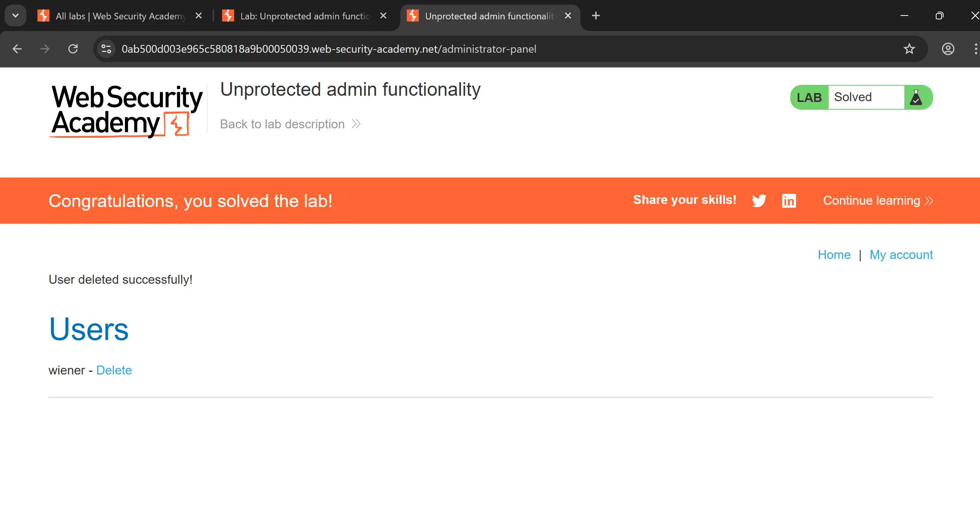Reload the administrator panel page

(x=73, y=49)
